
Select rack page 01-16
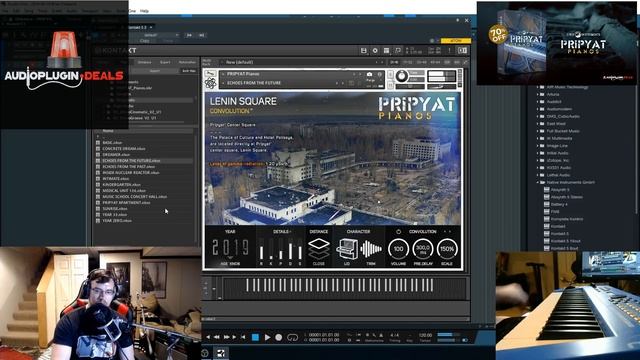coord(394,62)
